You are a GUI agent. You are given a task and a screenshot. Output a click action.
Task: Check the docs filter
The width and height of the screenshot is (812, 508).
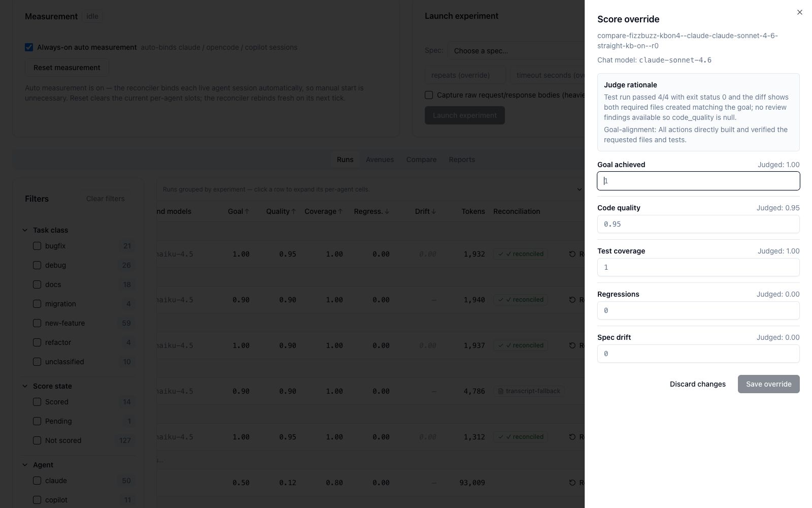(x=37, y=284)
